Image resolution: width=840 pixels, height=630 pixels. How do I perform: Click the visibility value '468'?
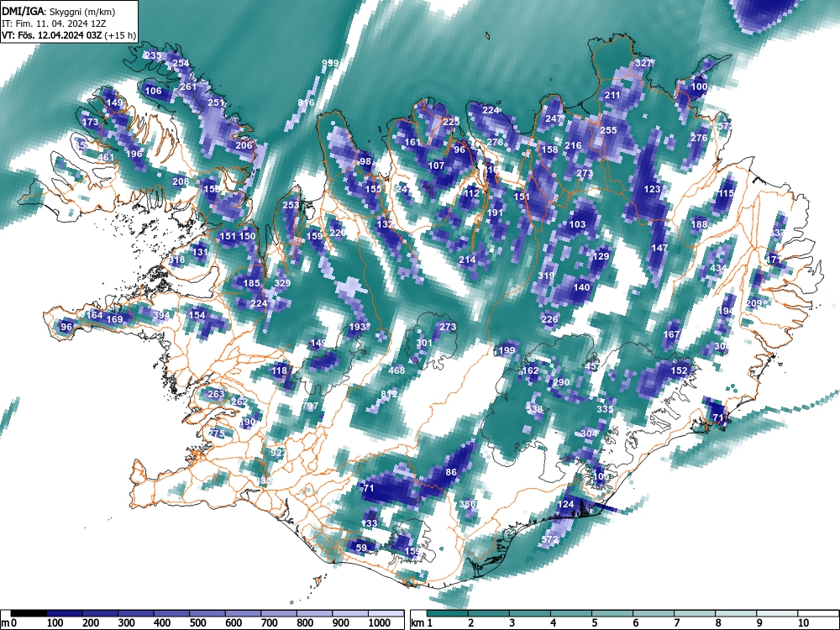(x=396, y=370)
